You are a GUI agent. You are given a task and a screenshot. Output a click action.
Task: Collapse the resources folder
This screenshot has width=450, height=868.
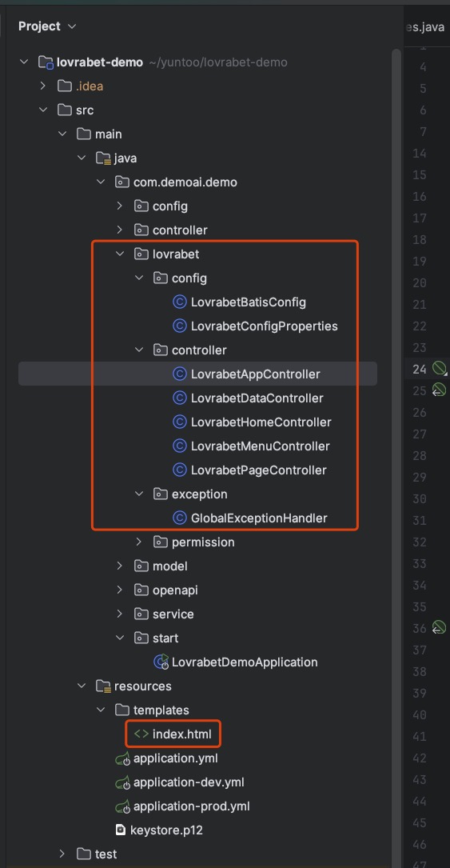coord(82,686)
